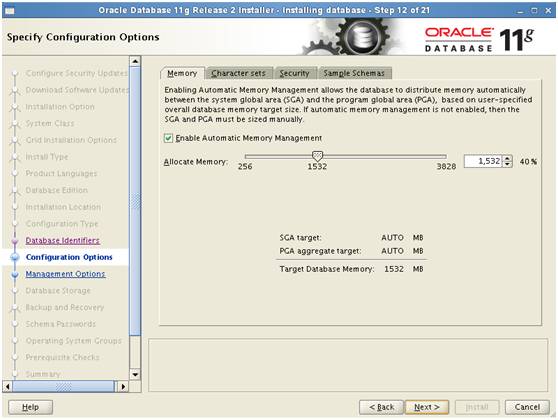Open the Database Identifiers step link
The height and width of the screenshot is (420, 558).
pos(63,241)
